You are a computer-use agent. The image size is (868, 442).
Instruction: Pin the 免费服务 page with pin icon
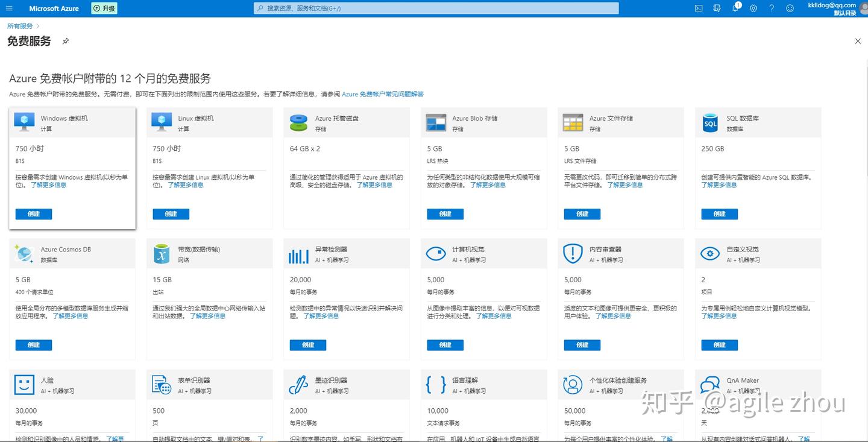click(66, 41)
